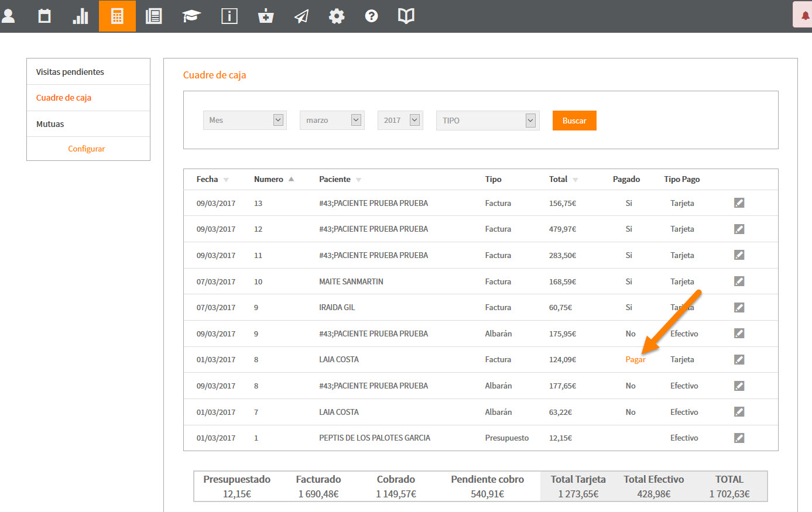The width and height of the screenshot is (812, 512).
Task: Click the user profile icon
Action: click(9, 16)
